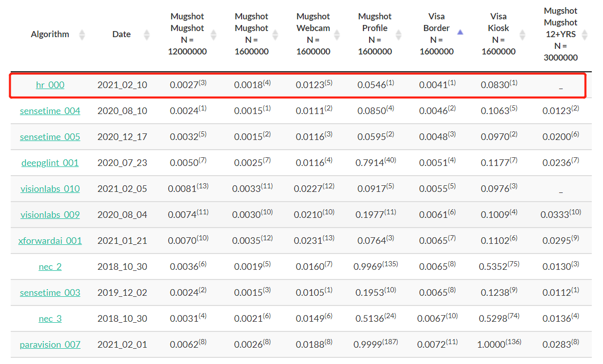Open visionlabs_010 algorithm link
The width and height of the screenshot is (603, 364).
(50, 189)
